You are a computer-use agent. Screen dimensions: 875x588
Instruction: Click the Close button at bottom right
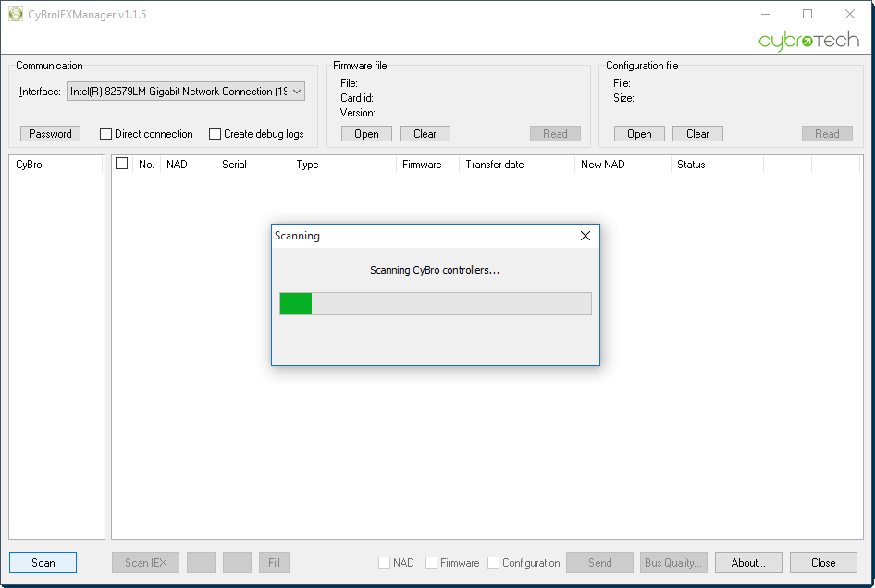click(822, 563)
